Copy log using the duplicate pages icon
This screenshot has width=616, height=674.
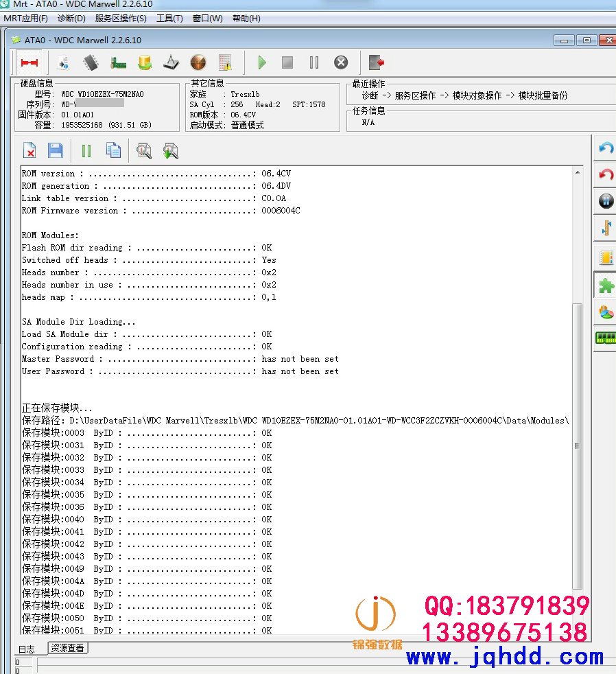tap(113, 150)
